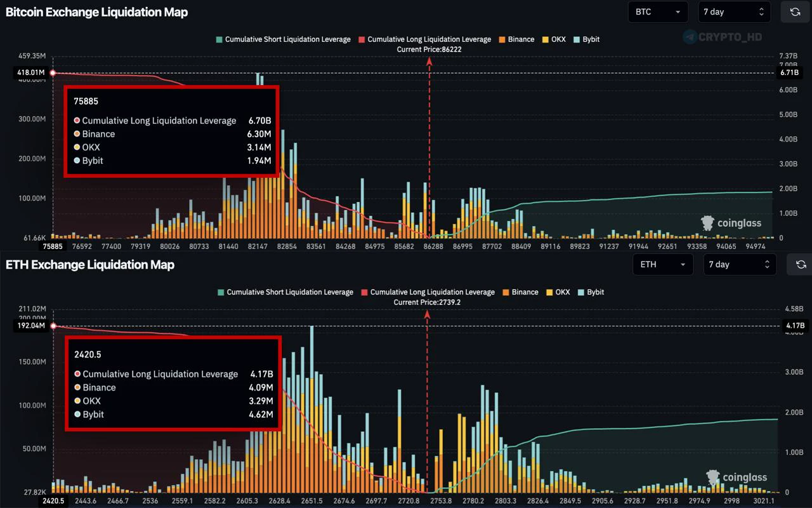Toggle ETH Cumulative Short Liquidation Leverage legend
Screen dimensions: 812x508
point(285,292)
